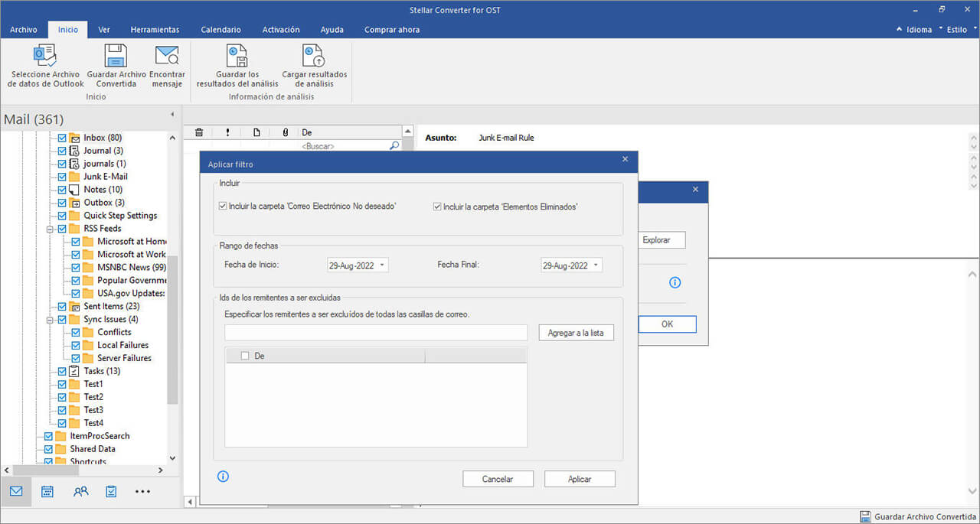The height and width of the screenshot is (524, 980).
Task: Click the three-dots more options icon
Action: (x=143, y=492)
